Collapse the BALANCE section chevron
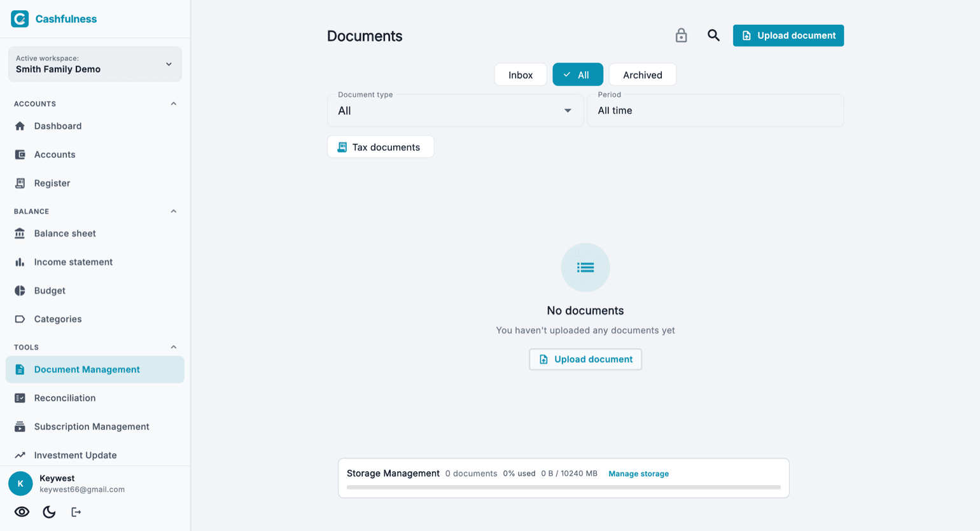This screenshot has width=980, height=531. coord(173,211)
